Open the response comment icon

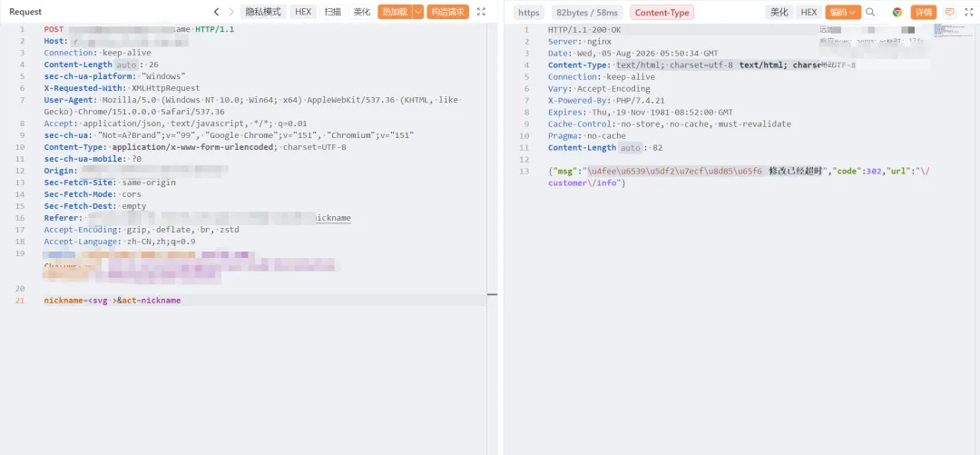pyautogui.click(x=949, y=12)
